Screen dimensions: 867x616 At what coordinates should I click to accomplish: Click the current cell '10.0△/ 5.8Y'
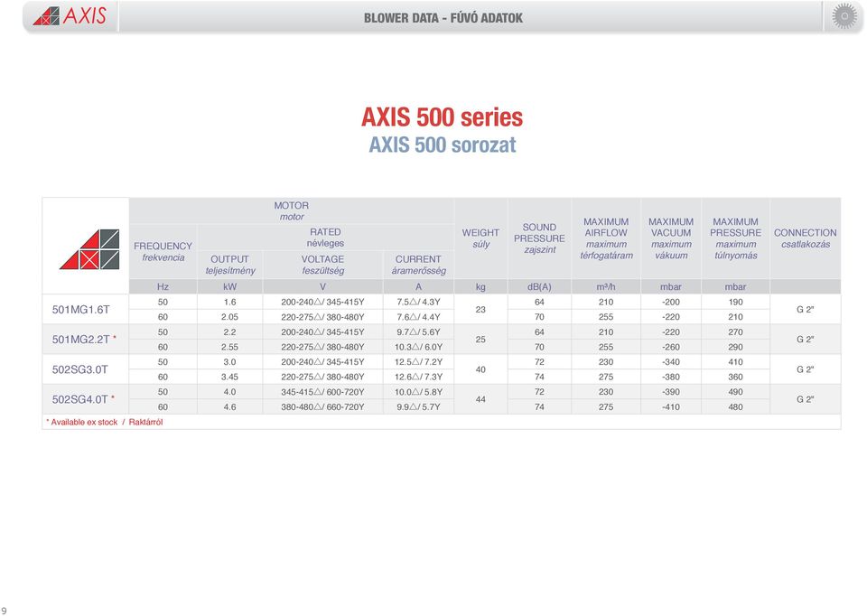click(418, 392)
